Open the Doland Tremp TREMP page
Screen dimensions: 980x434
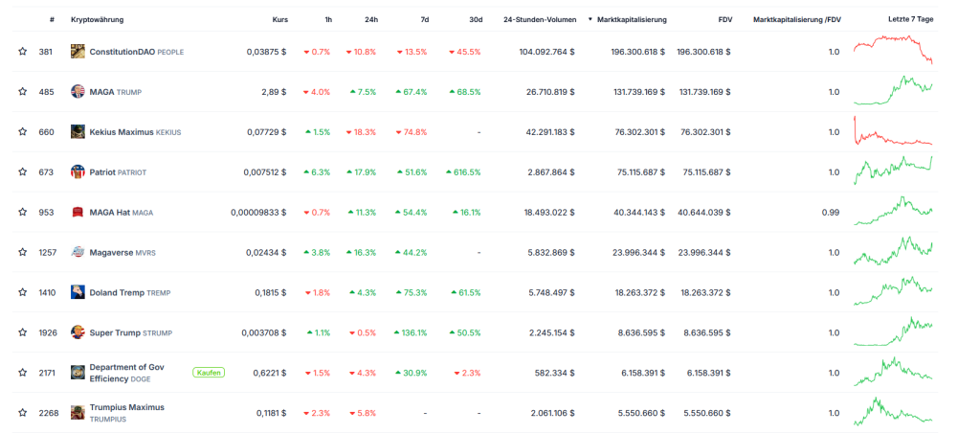point(130,292)
